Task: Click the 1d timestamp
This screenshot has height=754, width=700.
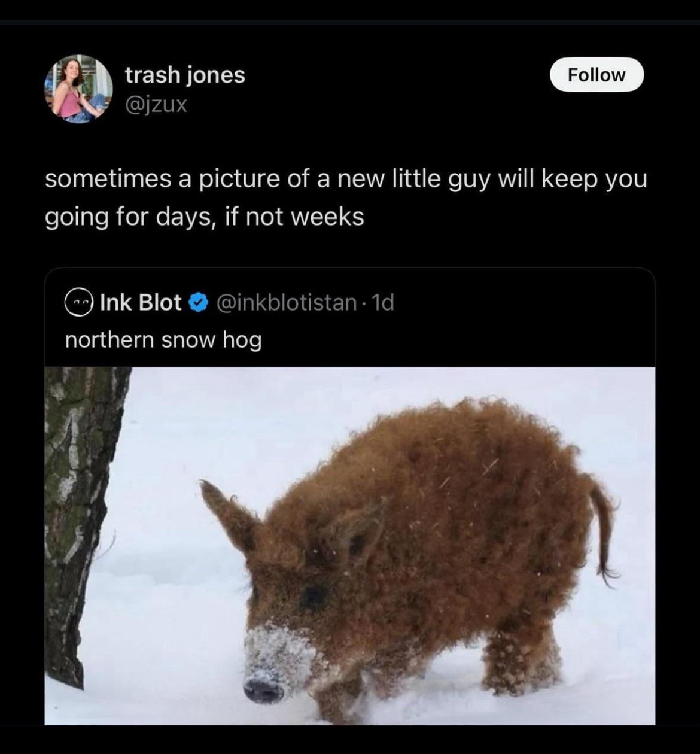Action: 383,303
